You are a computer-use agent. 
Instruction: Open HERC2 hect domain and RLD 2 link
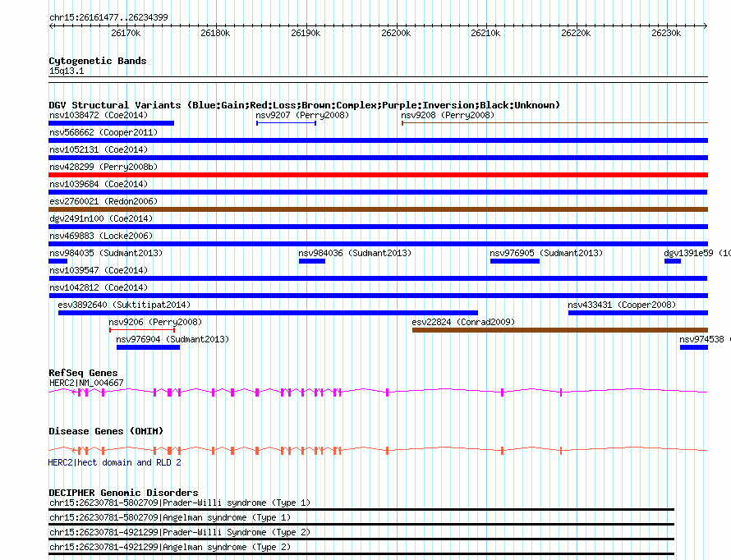click(114, 462)
